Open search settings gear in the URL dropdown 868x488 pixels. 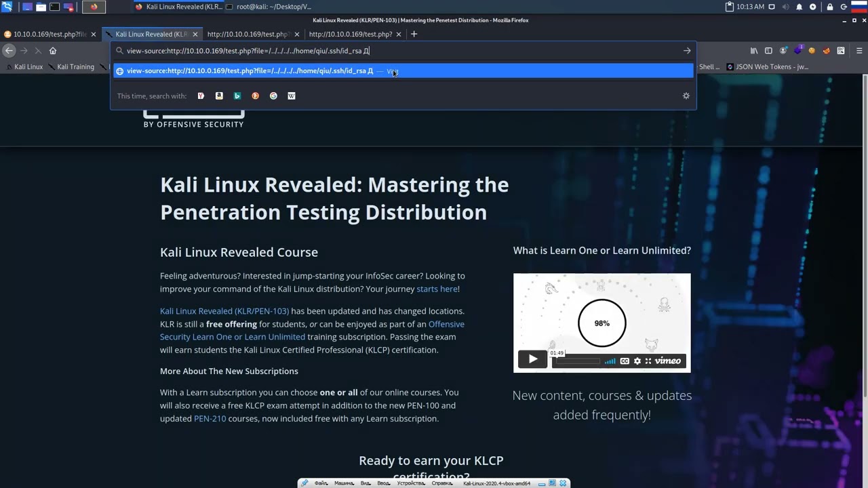[686, 96]
